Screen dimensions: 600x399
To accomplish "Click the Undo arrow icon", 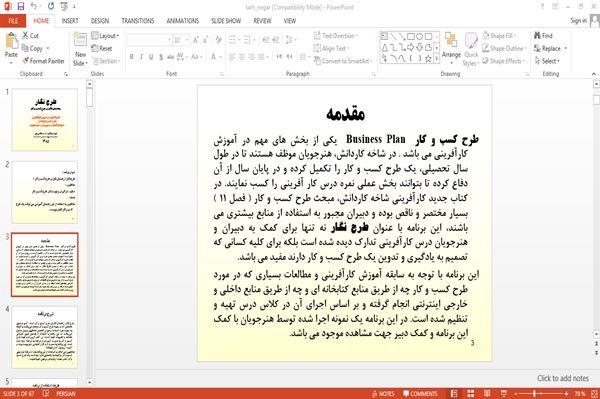I will click(34, 6).
